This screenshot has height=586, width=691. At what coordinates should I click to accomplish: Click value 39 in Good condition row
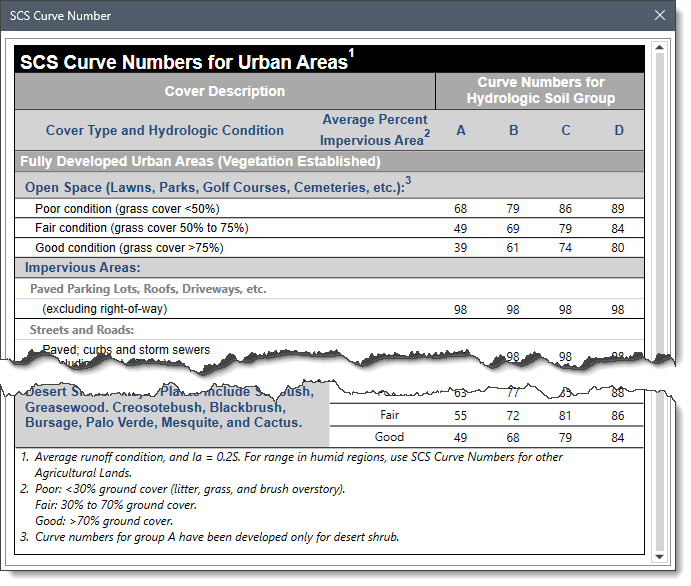coord(461,248)
